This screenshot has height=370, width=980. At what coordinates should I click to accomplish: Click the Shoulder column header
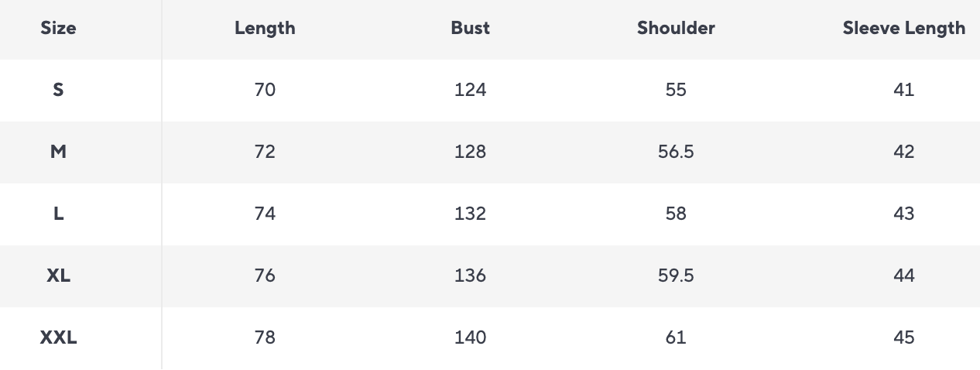pos(676,29)
